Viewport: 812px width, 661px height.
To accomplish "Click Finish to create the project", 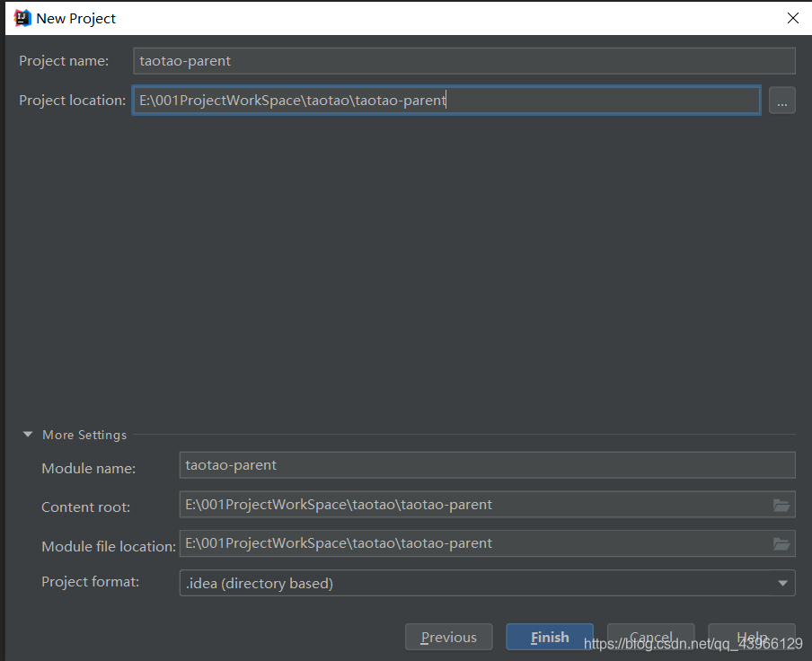I will click(x=550, y=637).
